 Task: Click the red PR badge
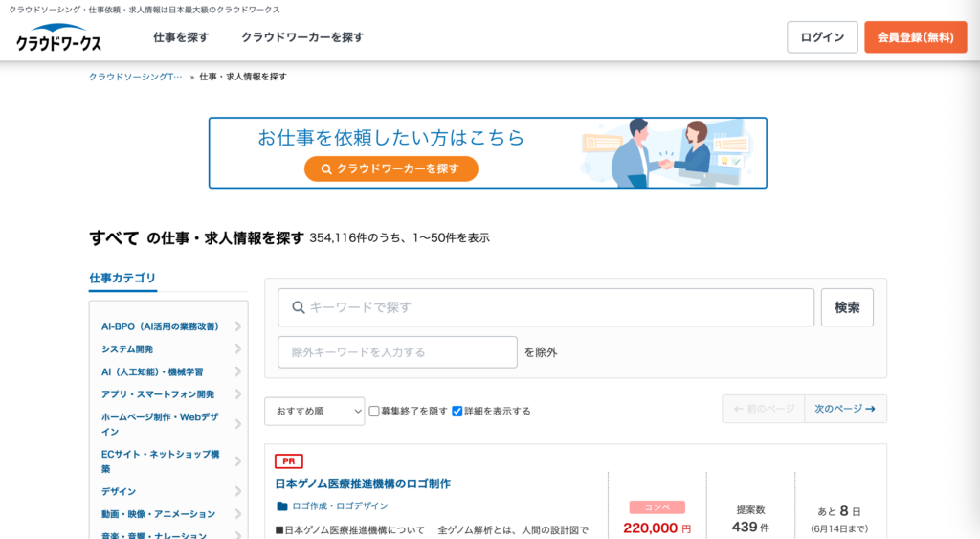point(289,461)
